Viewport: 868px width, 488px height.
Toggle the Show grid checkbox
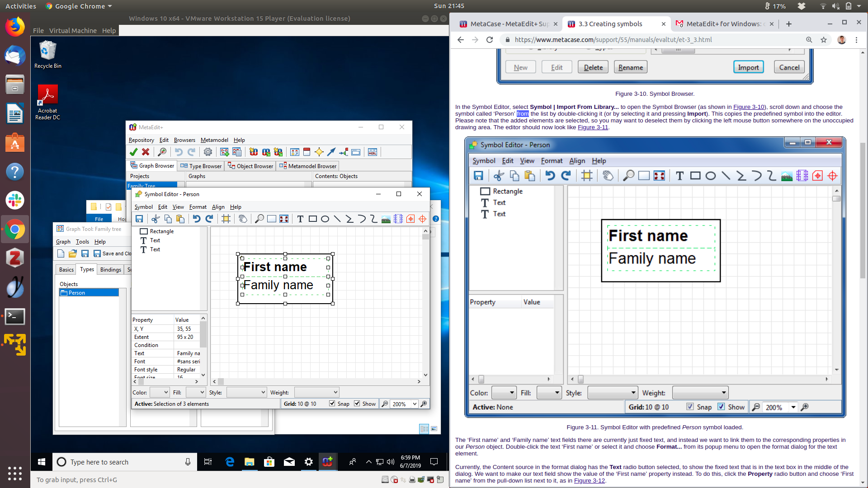pyautogui.click(x=357, y=404)
